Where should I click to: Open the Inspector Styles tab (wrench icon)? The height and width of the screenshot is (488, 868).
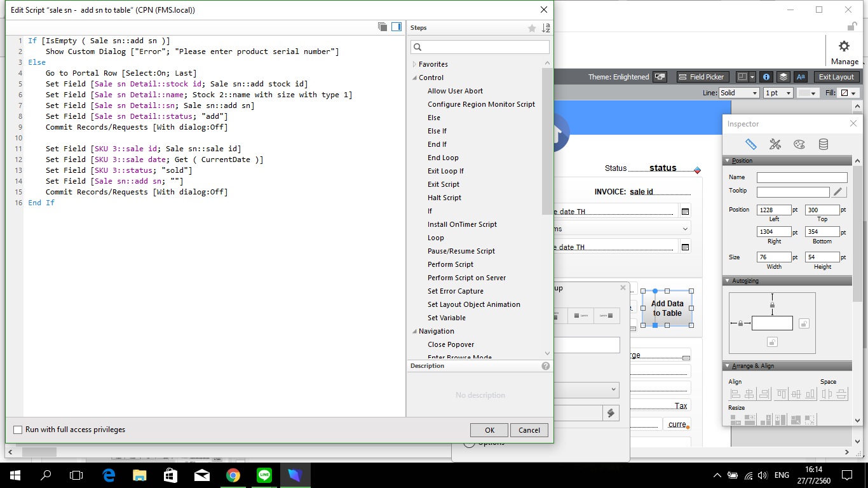(x=775, y=144)
